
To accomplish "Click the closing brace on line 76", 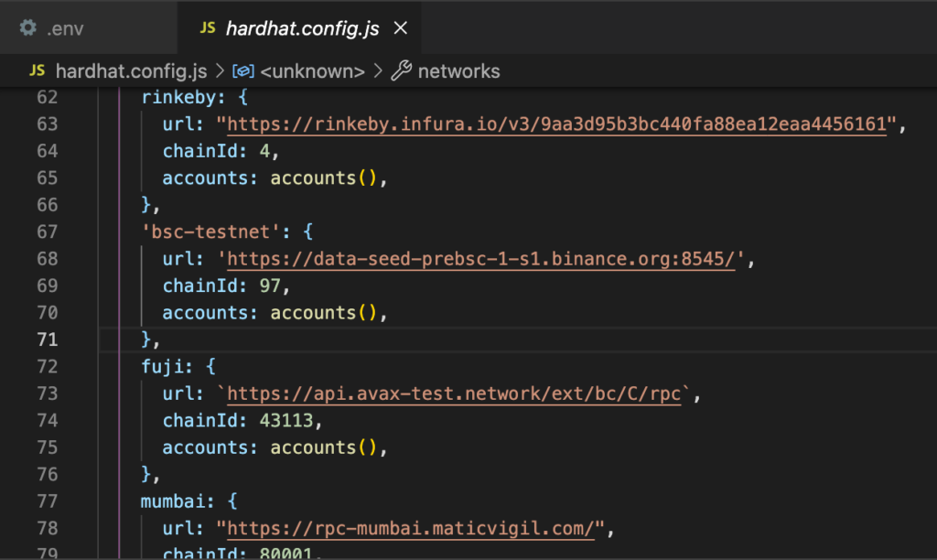I will [x=146, y=474].
